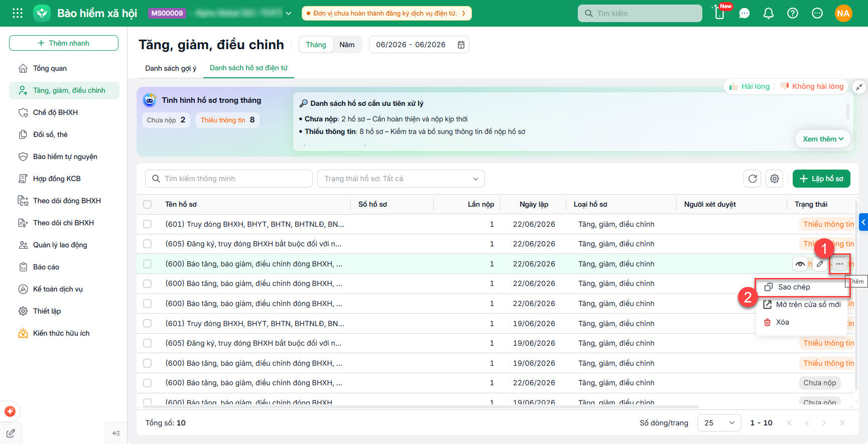Select Tăng, giảm, điều chỉnh in sidebar
This screenshot has width=868, height=444.
click(x=64, y=90)
